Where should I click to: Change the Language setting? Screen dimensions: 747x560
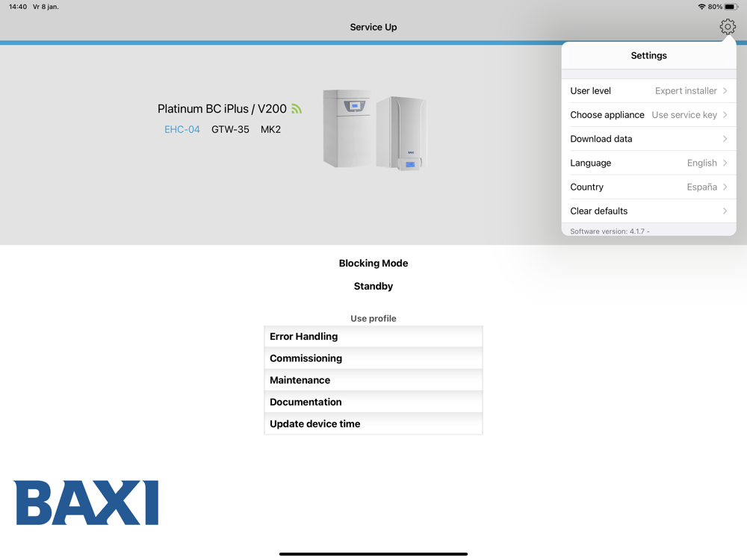click(x=649, y=163)
